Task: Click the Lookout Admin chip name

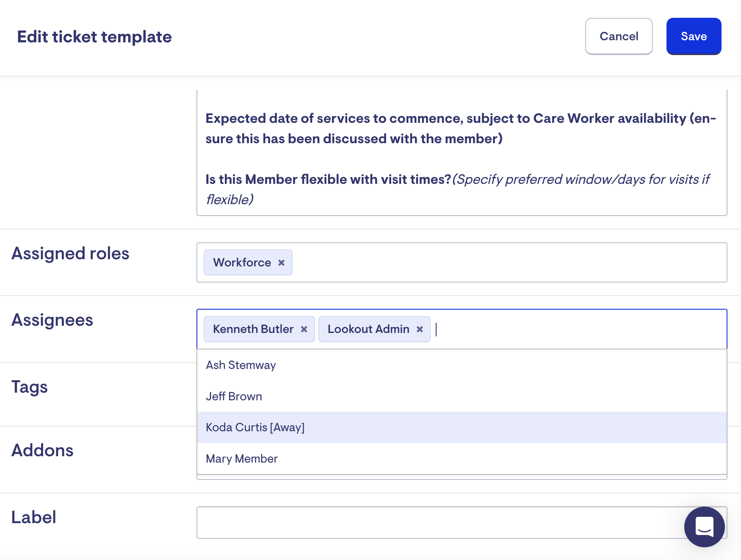Action: click(x=368, y=329)
